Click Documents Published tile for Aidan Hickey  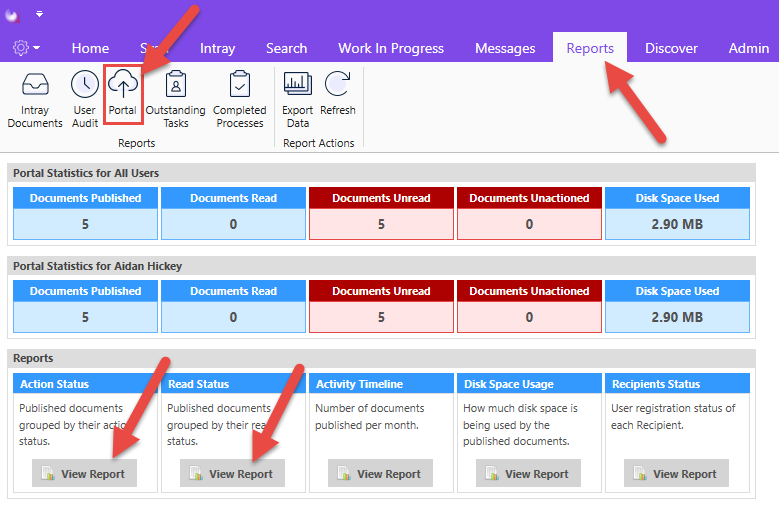point(85,306)
